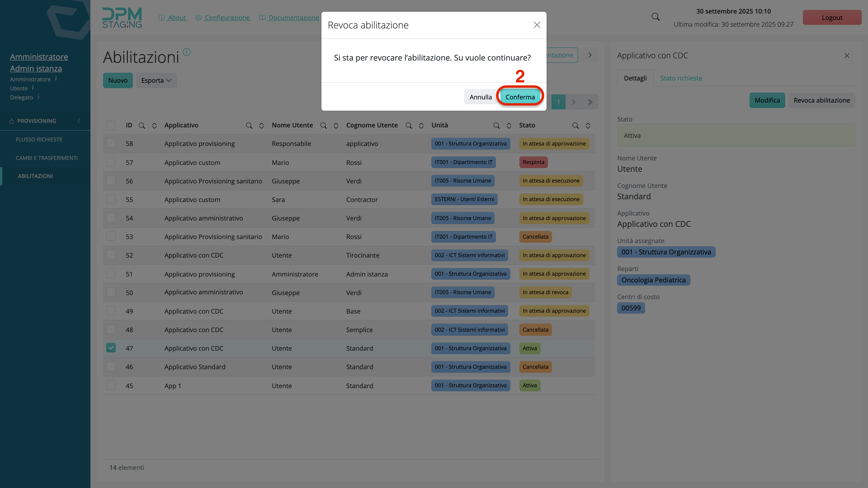Click the next page chevron
868x488 pixels.
pyautogui.click(x=573, y=102)
